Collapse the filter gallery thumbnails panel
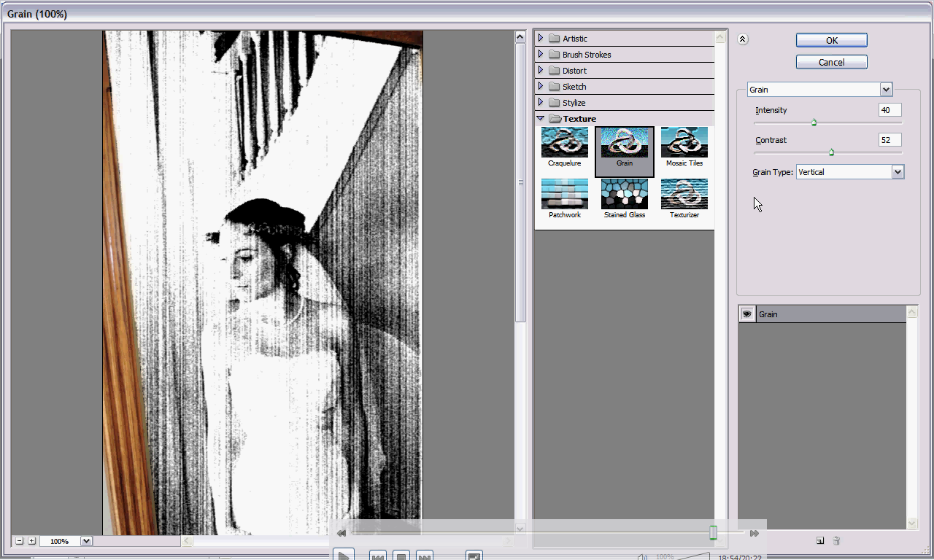The height and width of the screenshot is (560, 934). [743, 39]
